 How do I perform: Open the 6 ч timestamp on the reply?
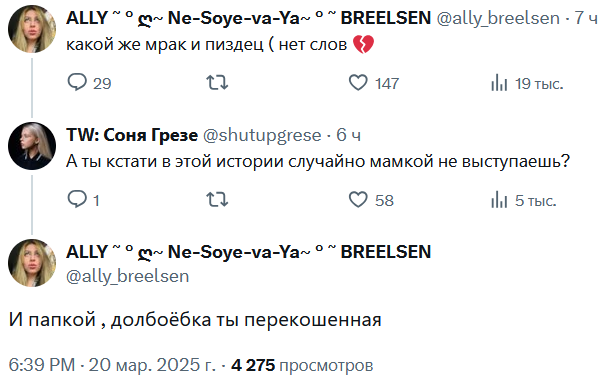(348, 135)
